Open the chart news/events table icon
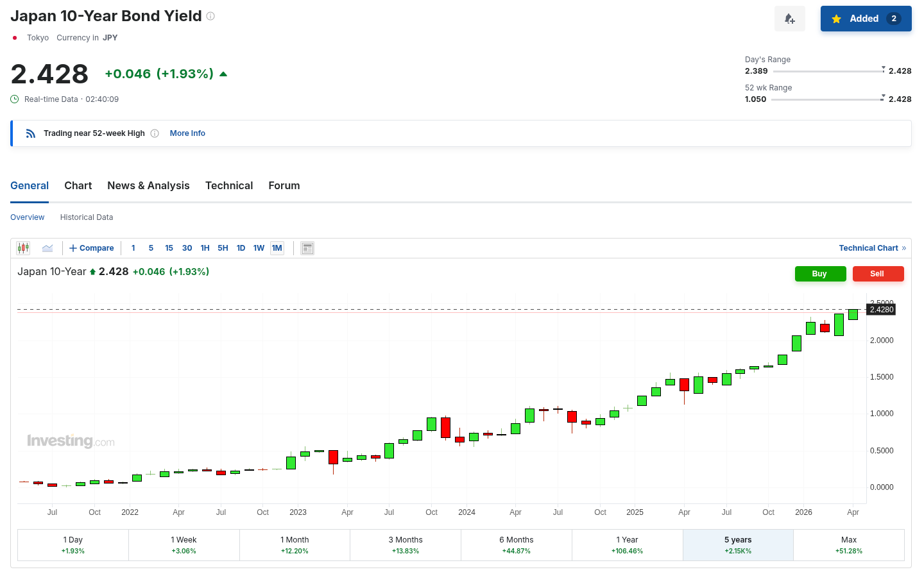This screenshot has width=924, height=572. pyautogui.click(x=307, y=248)
